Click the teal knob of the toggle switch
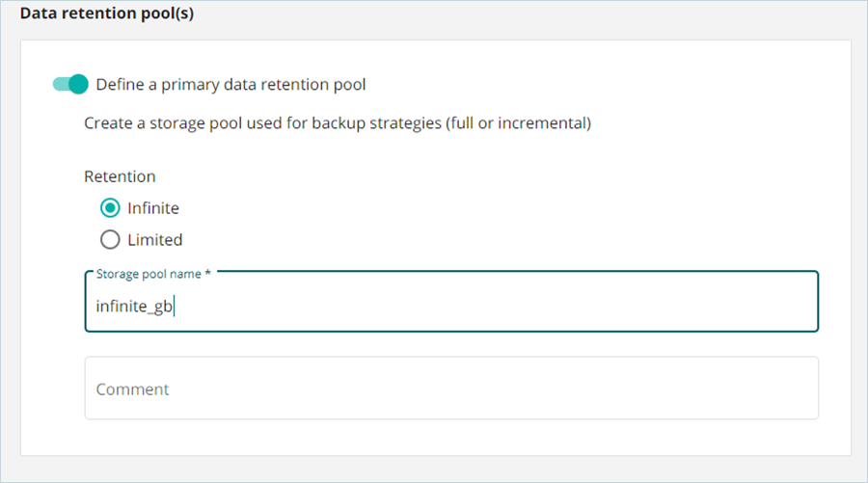Screen dimensions: 868x483 pyautogui.click(x=79, y=84)
